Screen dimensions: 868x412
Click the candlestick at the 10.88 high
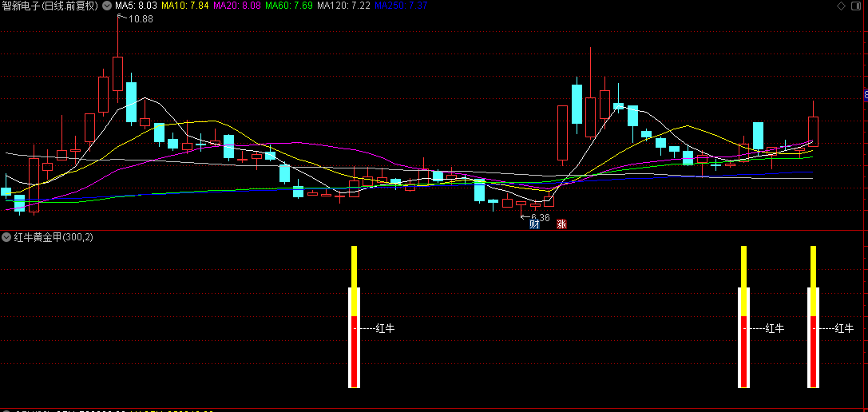[117, 73]
